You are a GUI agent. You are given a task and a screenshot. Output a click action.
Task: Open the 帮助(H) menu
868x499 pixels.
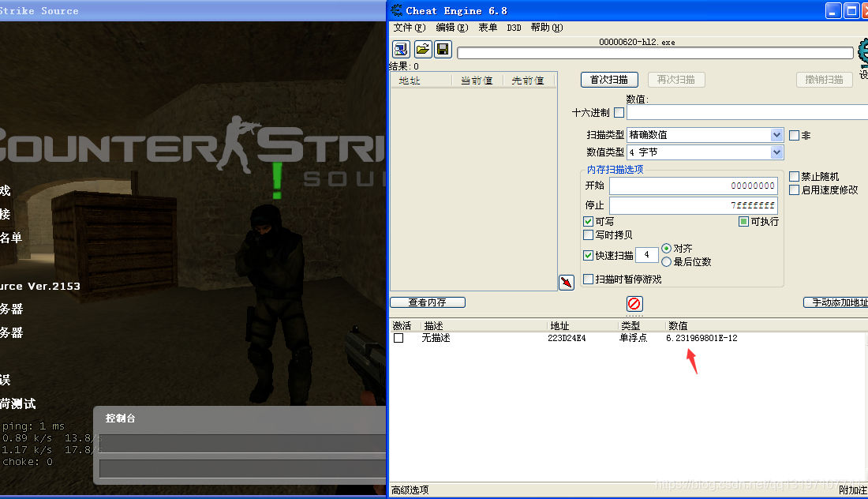(547, 28)
